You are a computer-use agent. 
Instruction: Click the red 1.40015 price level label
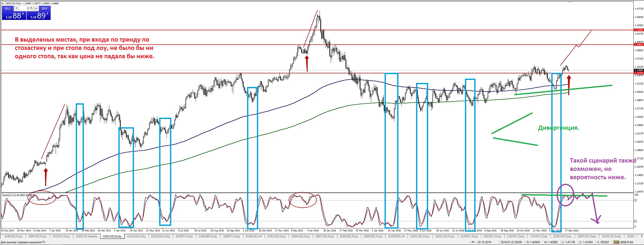tap(639, 45)
